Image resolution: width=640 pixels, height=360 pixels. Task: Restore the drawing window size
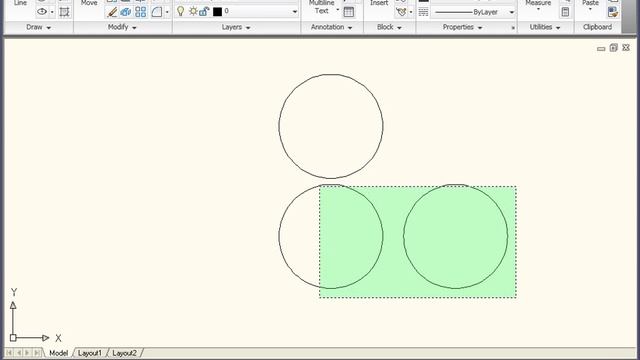613,48
